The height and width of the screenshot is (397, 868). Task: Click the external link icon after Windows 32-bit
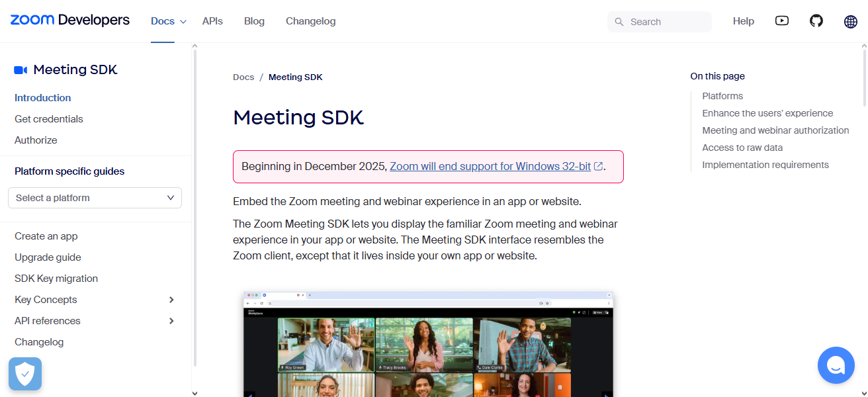click(x=599, y=166)
